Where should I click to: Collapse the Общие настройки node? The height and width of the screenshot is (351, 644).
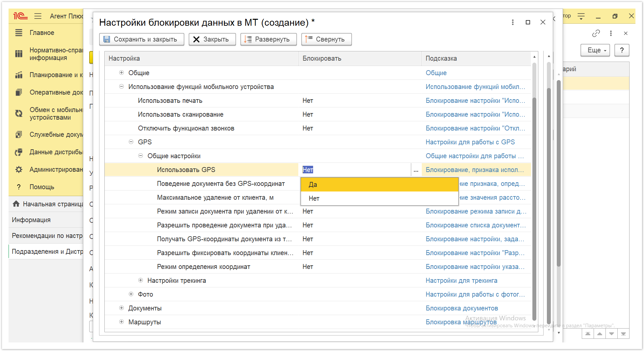(x=141, y=156)
